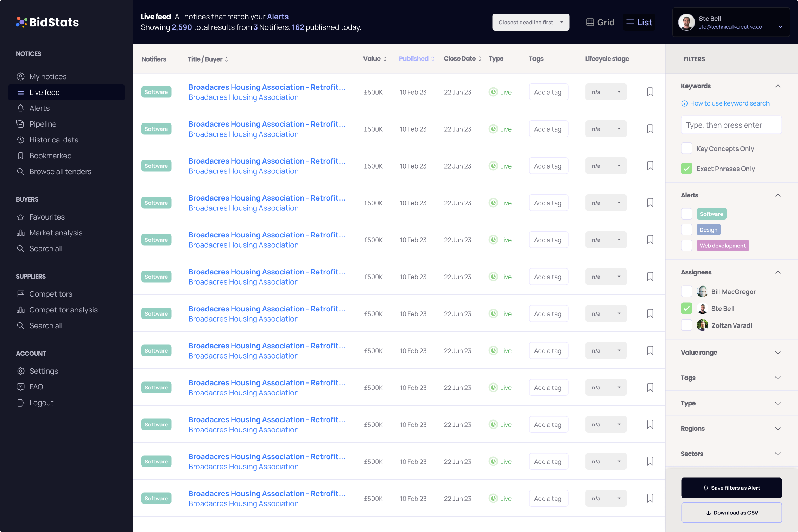Open Historical data clock icon

click(x=20, y=140)
